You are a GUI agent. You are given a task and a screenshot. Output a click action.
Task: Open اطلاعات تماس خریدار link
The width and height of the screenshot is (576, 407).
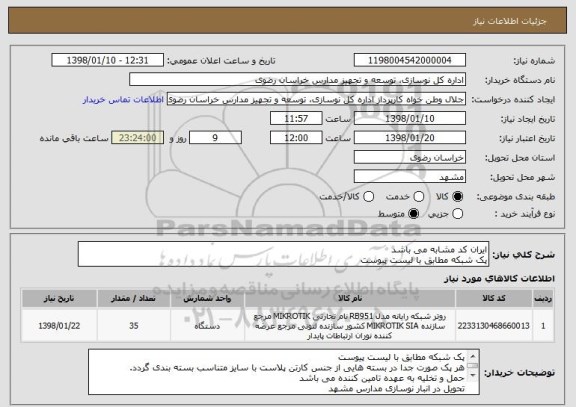click(x=123, y=100)
